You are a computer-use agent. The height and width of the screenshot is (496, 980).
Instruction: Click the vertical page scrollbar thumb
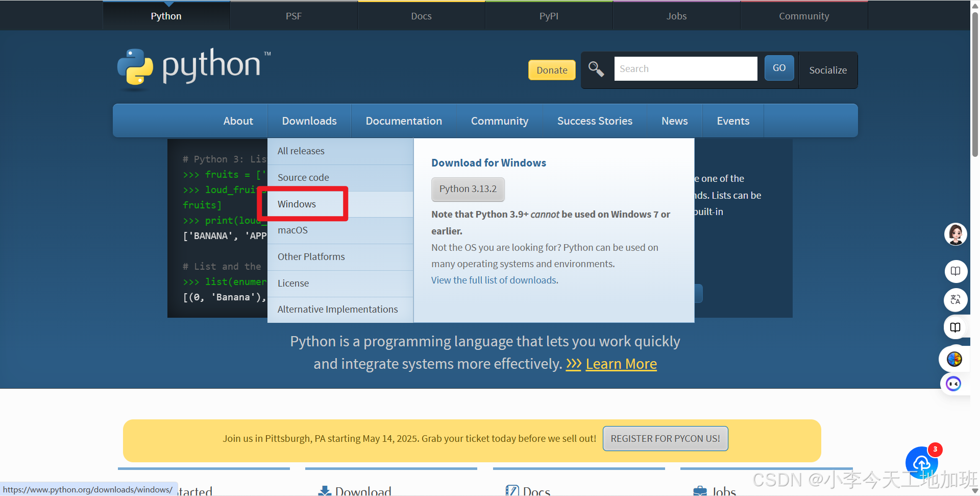point(975,84)
